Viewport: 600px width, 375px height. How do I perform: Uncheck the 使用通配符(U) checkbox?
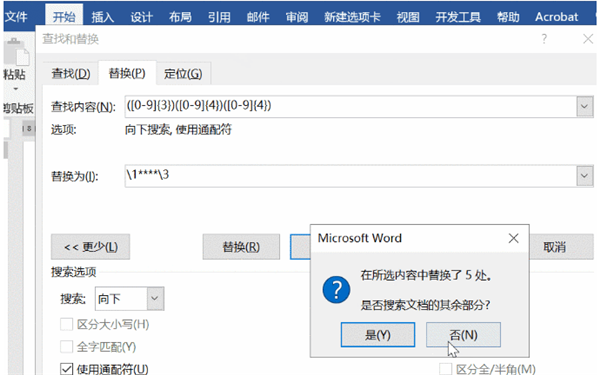pyautogui.click(x=67, y=369)
